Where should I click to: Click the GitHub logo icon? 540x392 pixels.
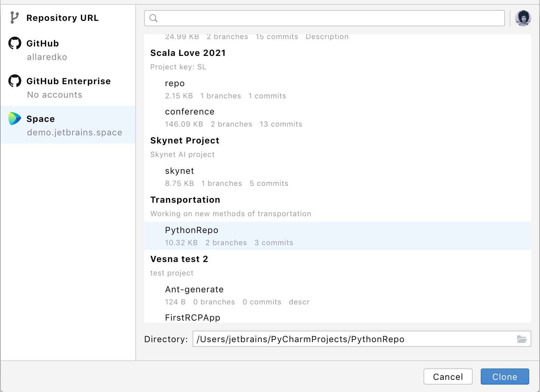[x=14, y=43]
